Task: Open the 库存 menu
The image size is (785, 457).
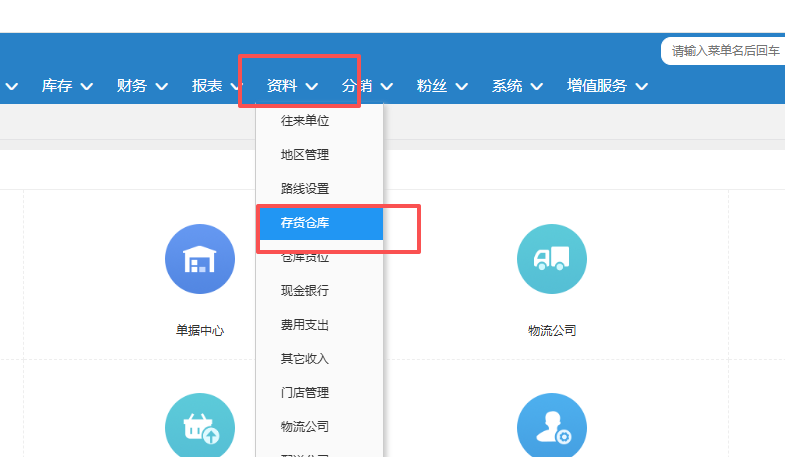Action: click(57, 86)
